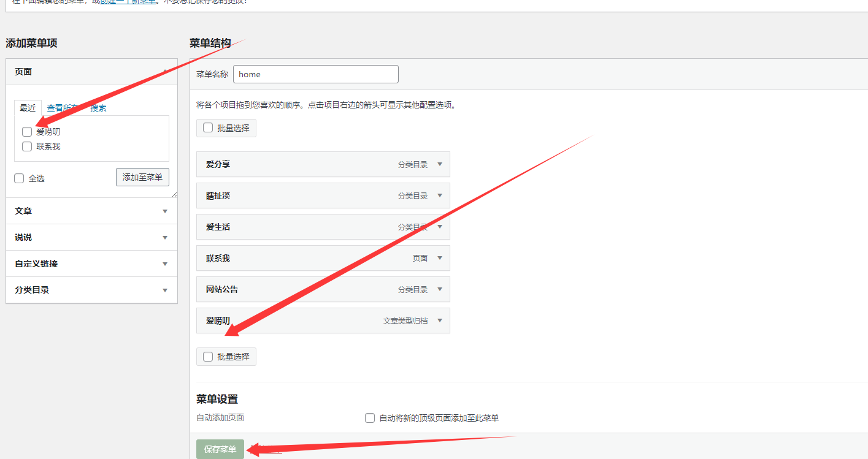This screenshot has width=868, height=459.
Task: Tick the 爱唠叨 page checkbox
Action: [27, 132]
